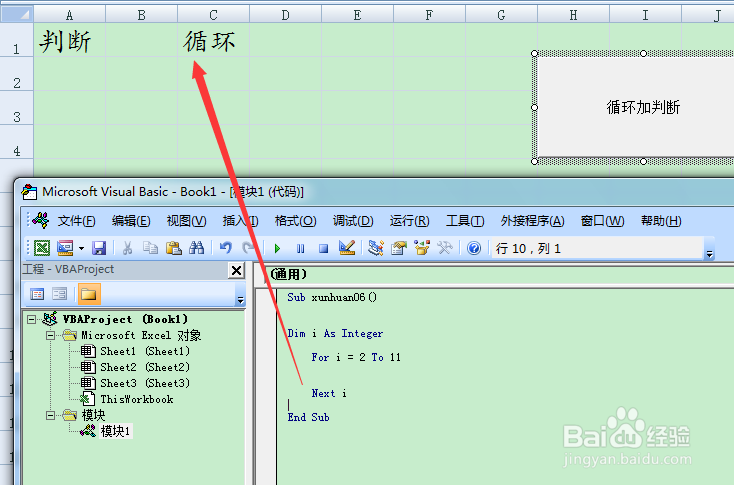Click the 'Next i' code line
Viewport: 734px width, 485px height.
coord(329,393)
